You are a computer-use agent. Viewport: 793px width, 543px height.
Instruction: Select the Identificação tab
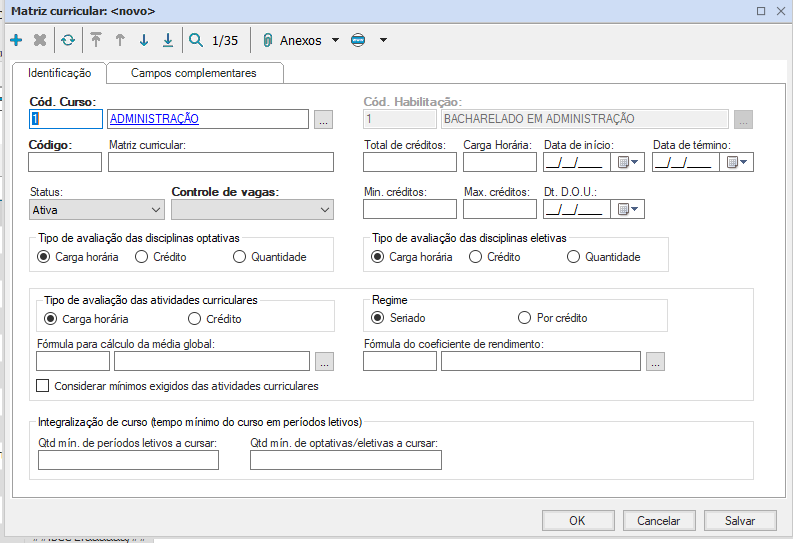click(x=60, y=73)
